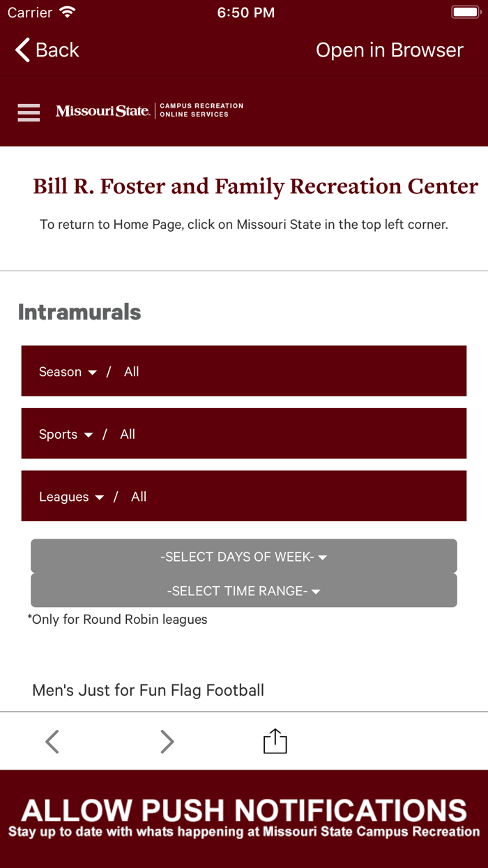Tap the Bill R. Foster Recreation Center title
Image resolution: width=488 pixels, height=868 pixels.
255,186
